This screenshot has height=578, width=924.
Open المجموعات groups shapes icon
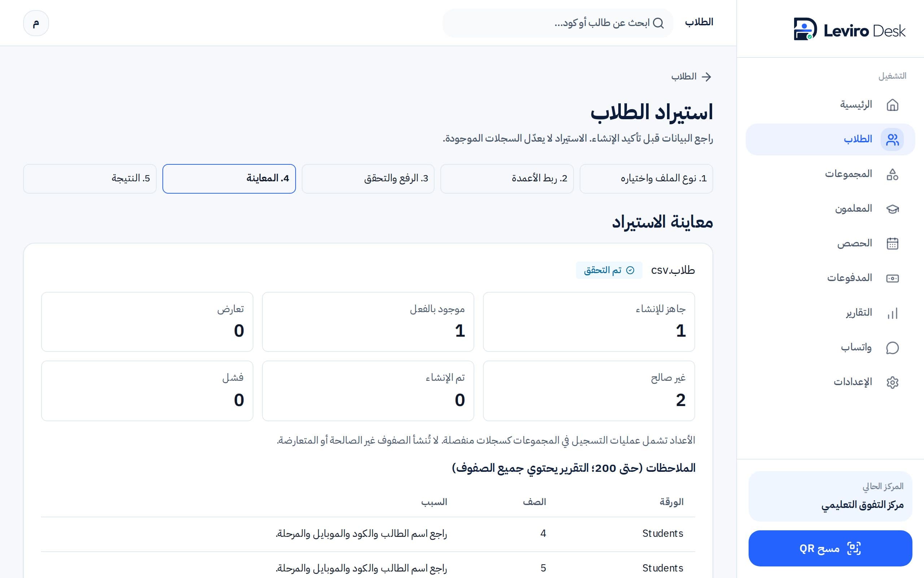[x=892, y=174]
